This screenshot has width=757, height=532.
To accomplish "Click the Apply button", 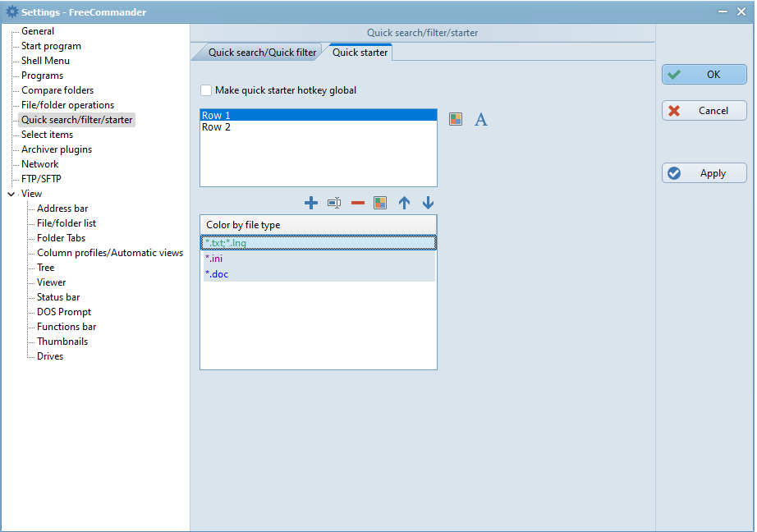I will point(704,173).
